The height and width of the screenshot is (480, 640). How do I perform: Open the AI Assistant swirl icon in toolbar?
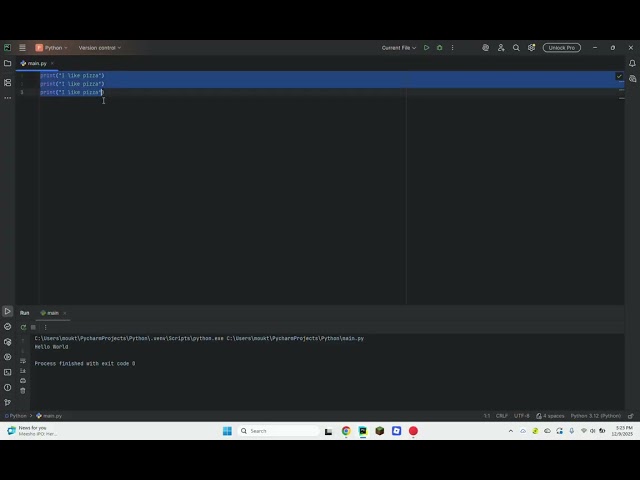pyautogui.click(x=485, y=48)
